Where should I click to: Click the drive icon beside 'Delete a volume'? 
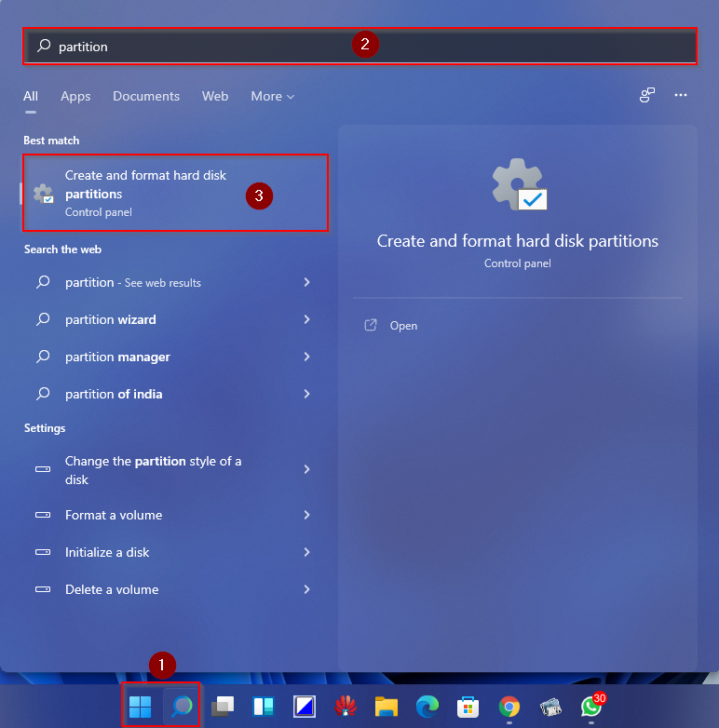pyautogui.click(x=43, y=589)
